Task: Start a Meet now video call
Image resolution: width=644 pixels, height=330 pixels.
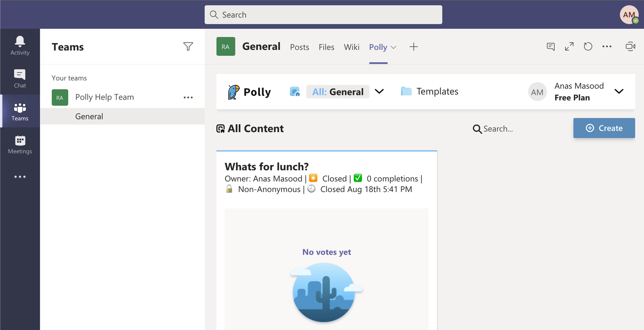Action: point(631,46)
